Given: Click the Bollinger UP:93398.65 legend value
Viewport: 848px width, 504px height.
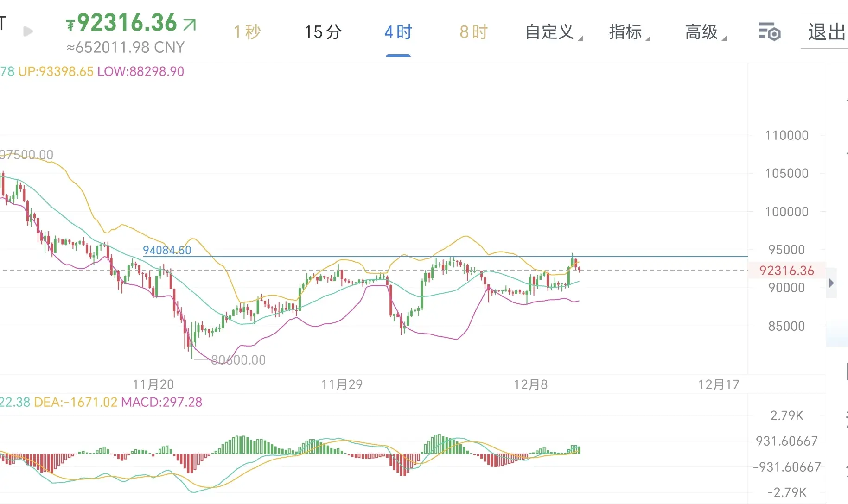Looking at the screenshot, I should 56,72.
